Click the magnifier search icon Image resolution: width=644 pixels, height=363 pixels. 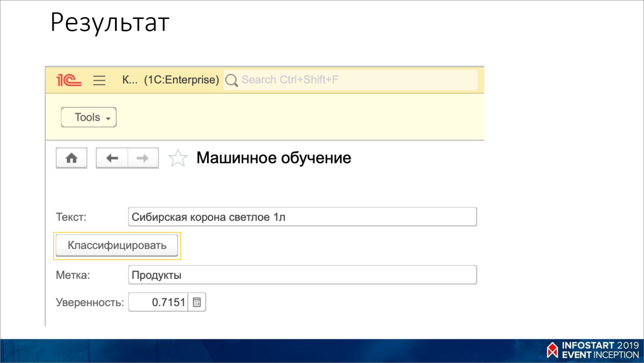232,80
